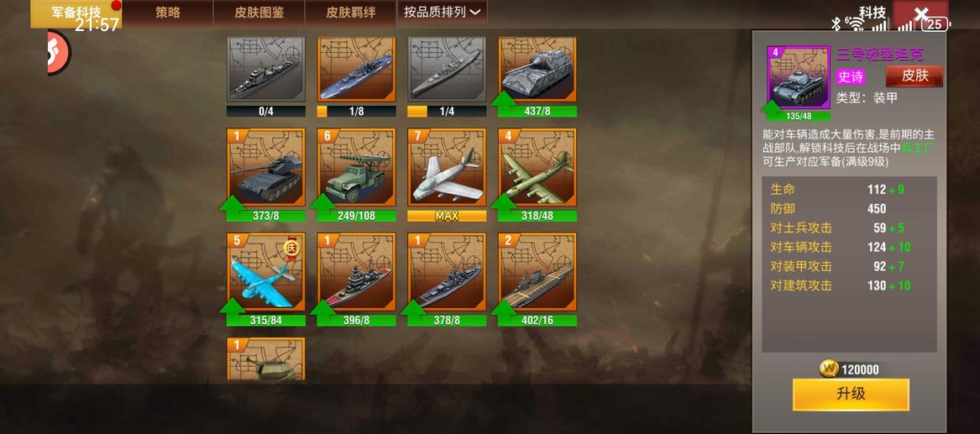
Task: Open the 按品质排列 sort dropdown
Action: point(442,13)
